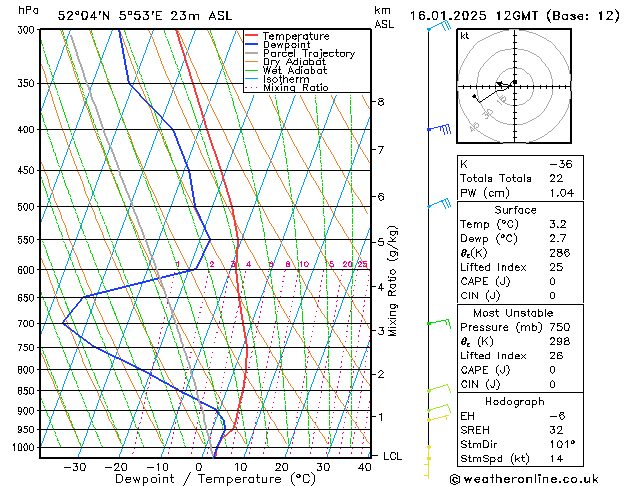Click the '500' pressure level label
This screenshot has width=629, height=486.
(x=28, y=207)
